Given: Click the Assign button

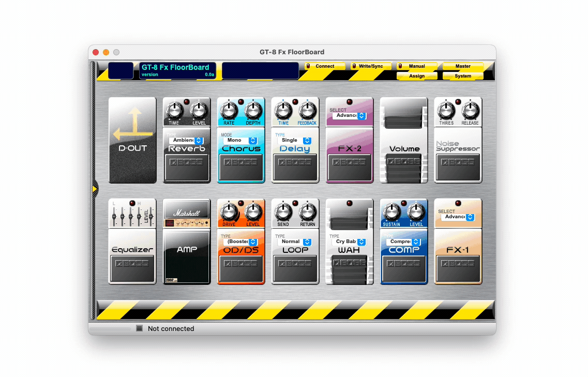Looking at the screenshot, I should (417, 76).
